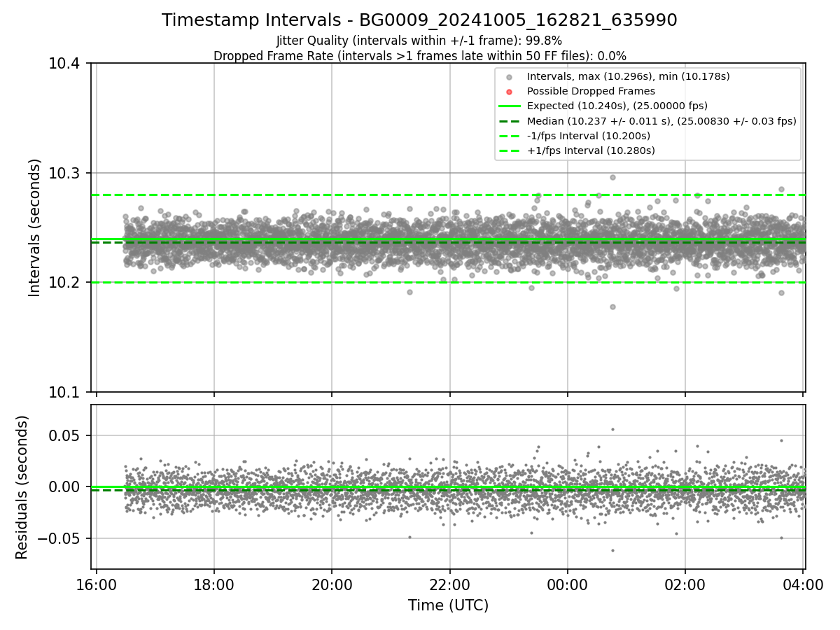
Task: Click legend entry '+1/fps Interval (10.280s)'
Action: click(591, 150)
